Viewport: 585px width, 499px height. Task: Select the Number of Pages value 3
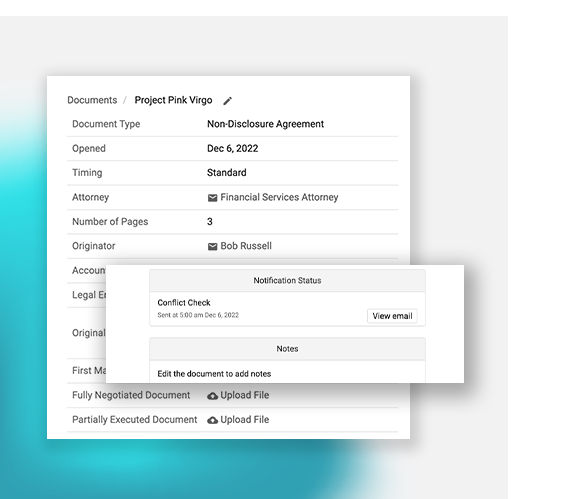(x=210, y=222)
